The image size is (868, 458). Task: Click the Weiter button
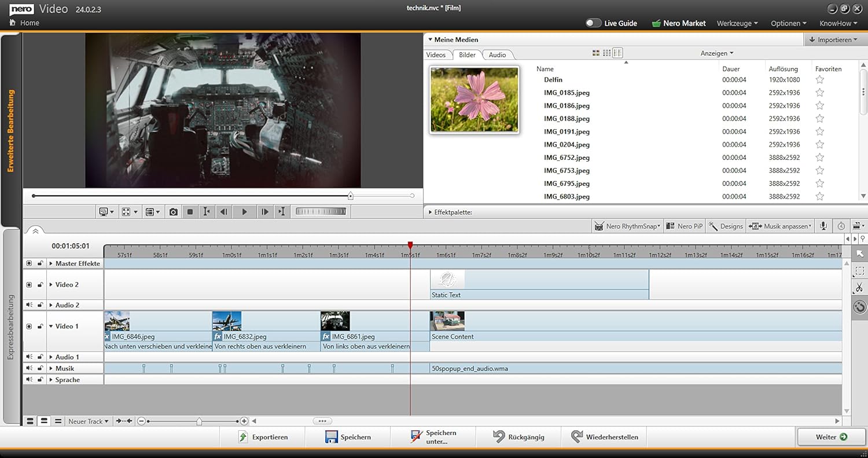point(831,437)
